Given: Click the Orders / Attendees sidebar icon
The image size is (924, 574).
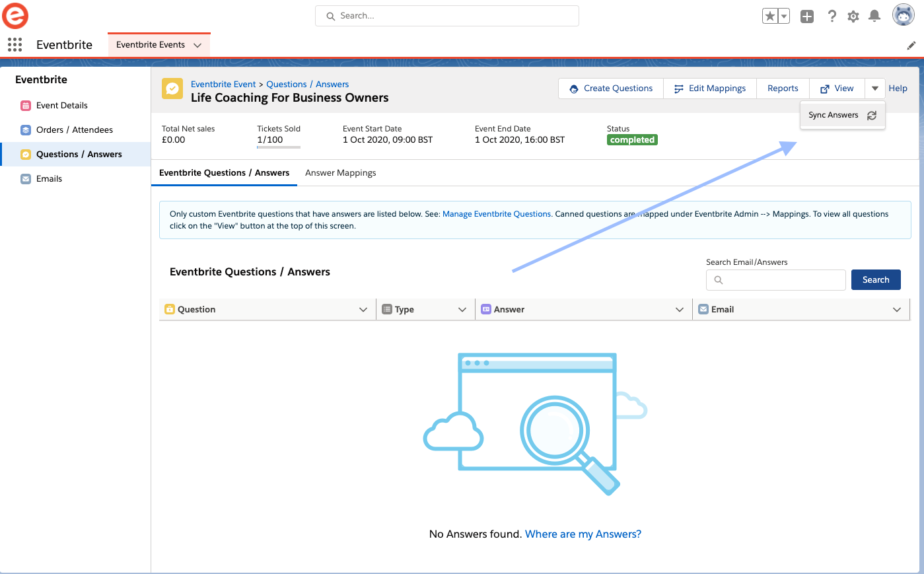Looking at the screenshot, I should click(x=26, y=130).
